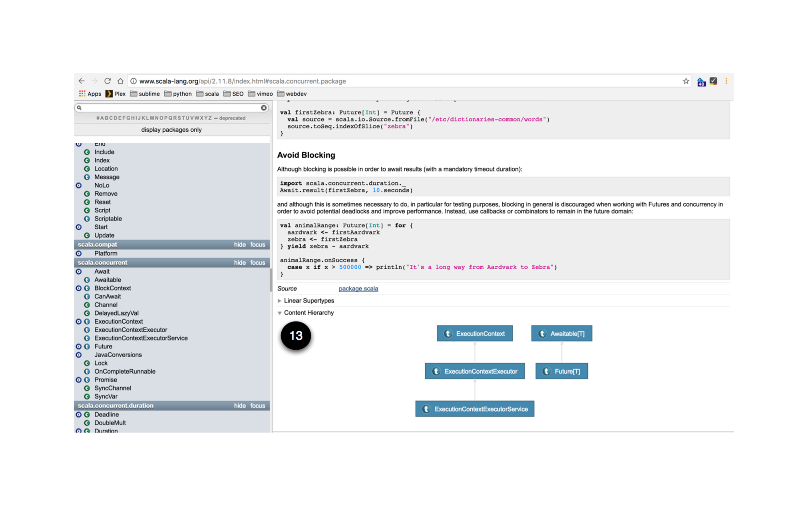Hide the scala.concurrent package entries

tap(240, 263)
